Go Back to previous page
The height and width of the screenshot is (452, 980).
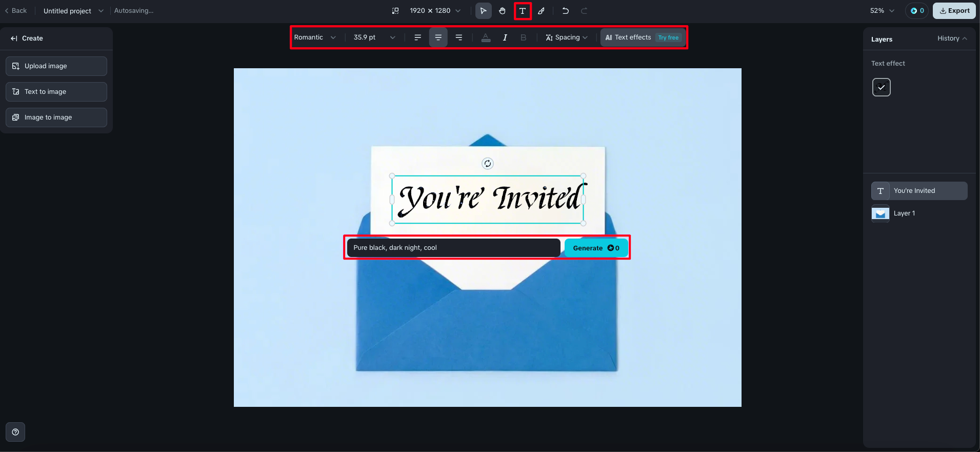point(16,11)
